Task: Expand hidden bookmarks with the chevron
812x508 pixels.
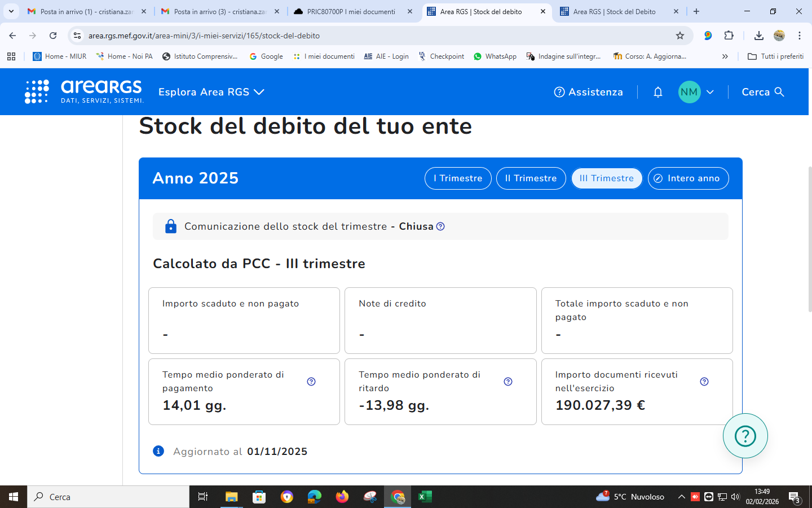Action: 725,56
